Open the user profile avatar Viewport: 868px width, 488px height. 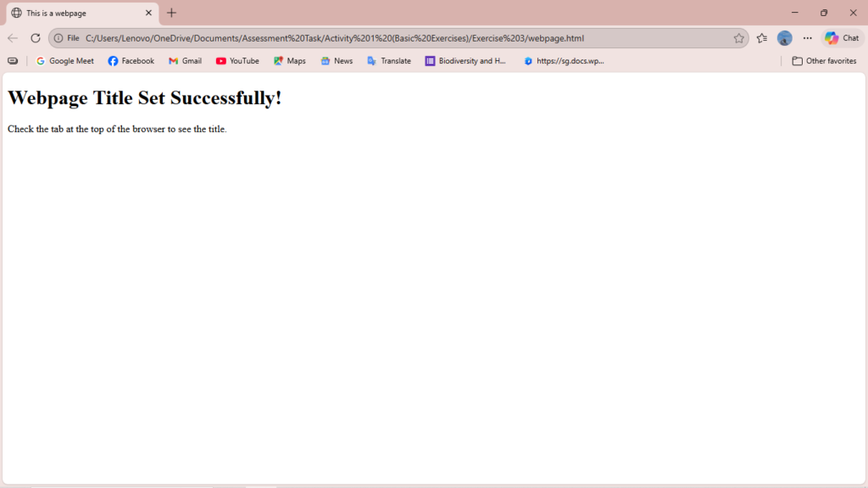tap(785, 38)
